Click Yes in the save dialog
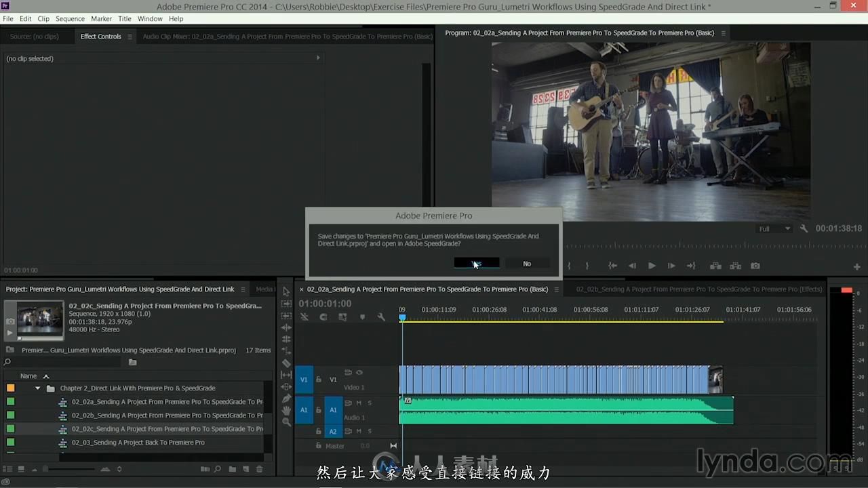 pyautogui.click(x=477, y=264)
